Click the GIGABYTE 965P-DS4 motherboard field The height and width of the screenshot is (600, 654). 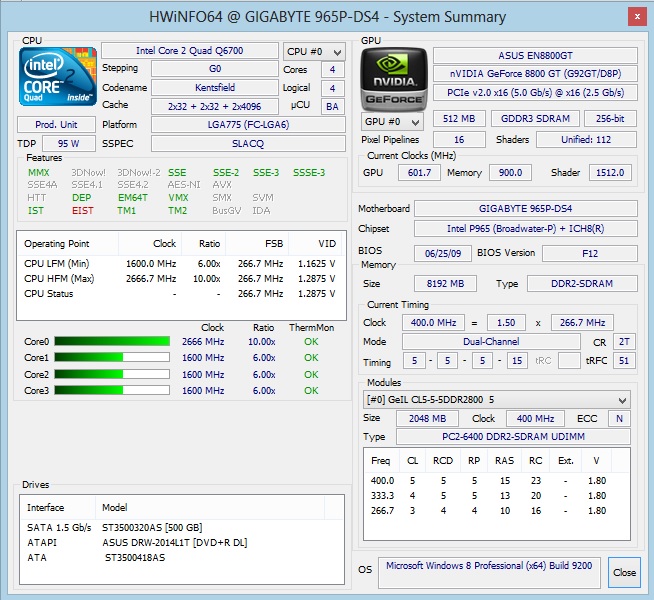pos(526,208)
